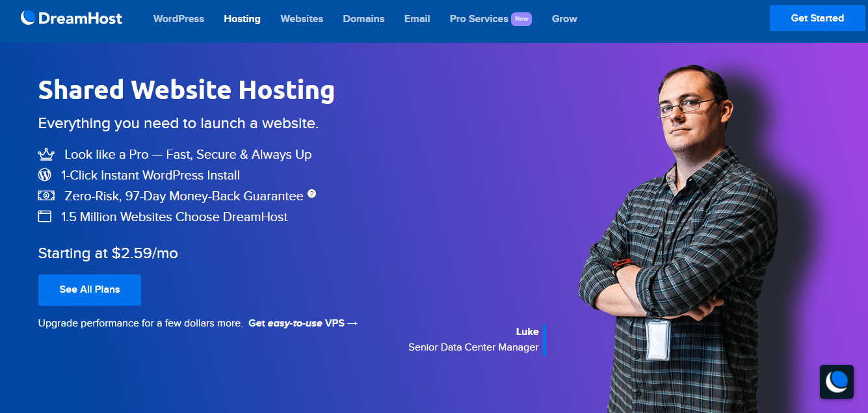The height and width of the screenshot is (413, 868).
Task: Click the Shared Website Hosting heading
Action: coord(187,90)
